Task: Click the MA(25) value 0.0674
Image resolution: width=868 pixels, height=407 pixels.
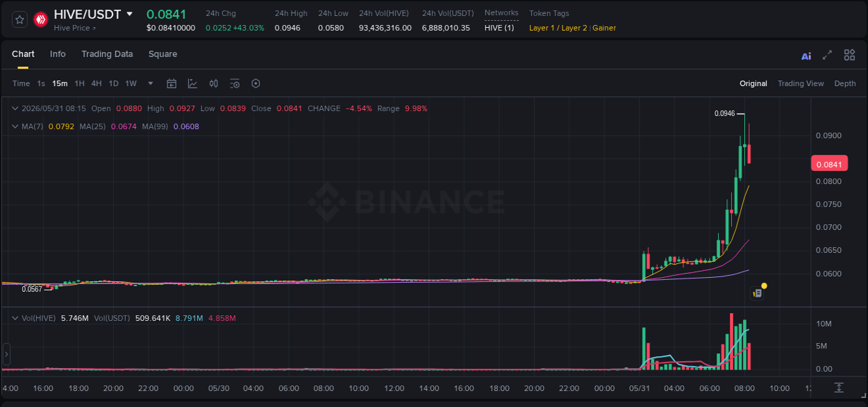Action: click(124, 126)
